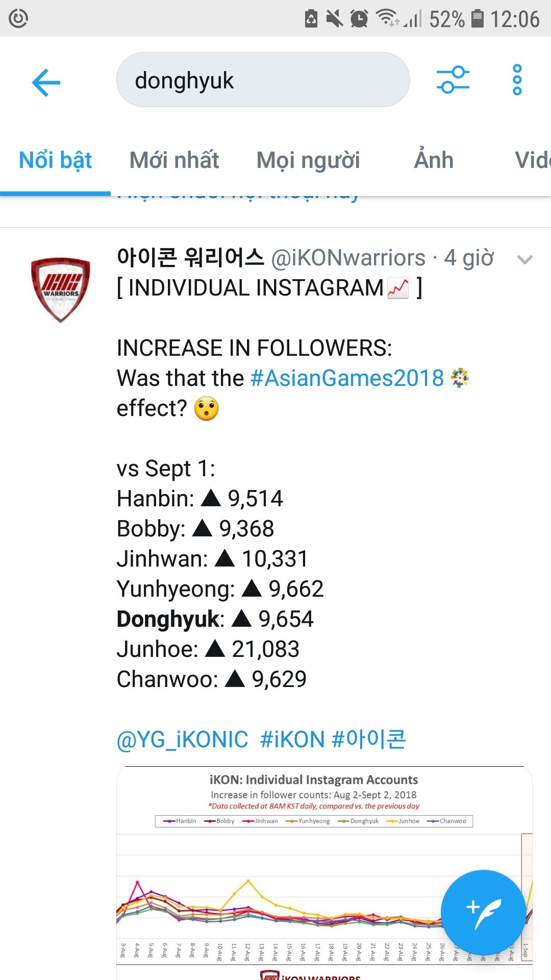The width and height of the screenshot is (551, 980).
Task: Tap the Wi-Fi status icon
Action: pos(387,18)
